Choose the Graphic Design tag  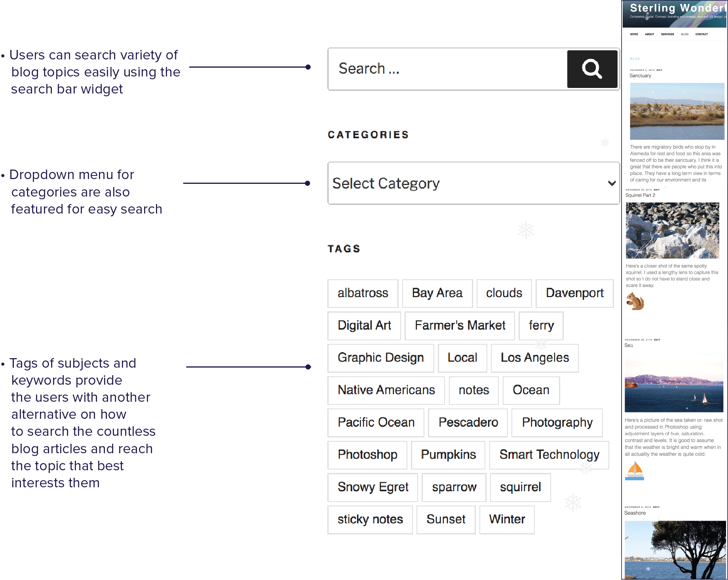pyautogui.click(x=380, y=358)
